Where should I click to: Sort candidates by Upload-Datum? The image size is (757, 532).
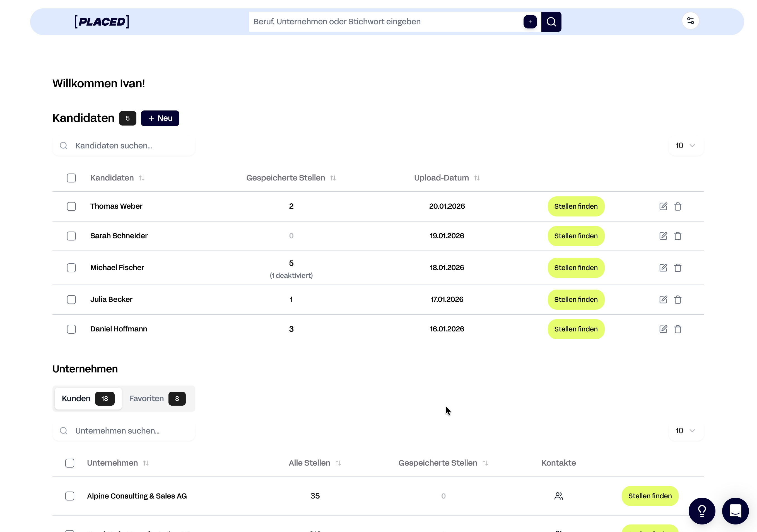477,178
